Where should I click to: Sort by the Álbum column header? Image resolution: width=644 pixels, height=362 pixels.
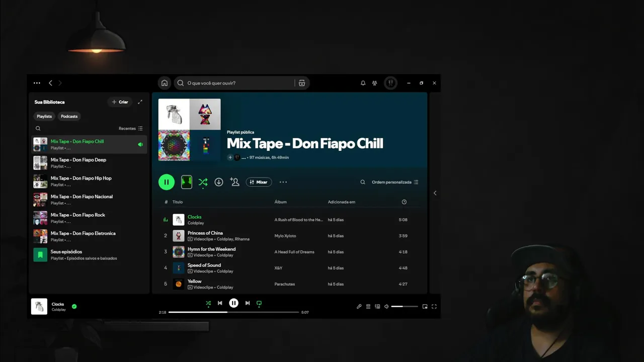tap(280, 202)
